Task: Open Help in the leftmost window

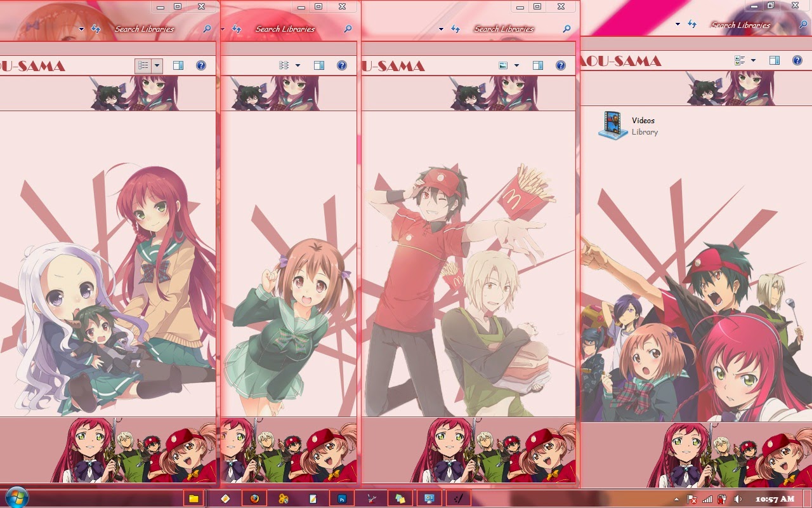Action: click(201, 65)
